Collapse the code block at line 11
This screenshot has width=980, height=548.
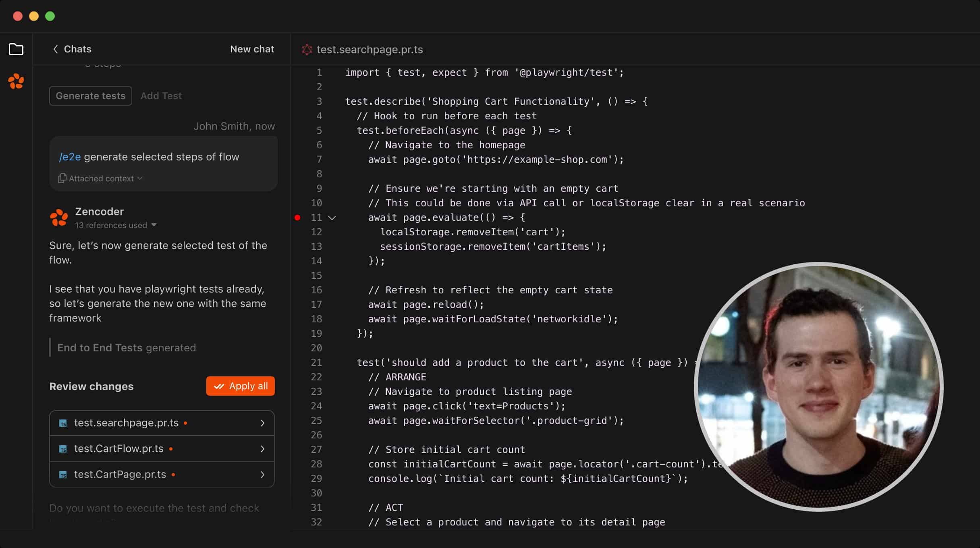click(x=332, y=217)
